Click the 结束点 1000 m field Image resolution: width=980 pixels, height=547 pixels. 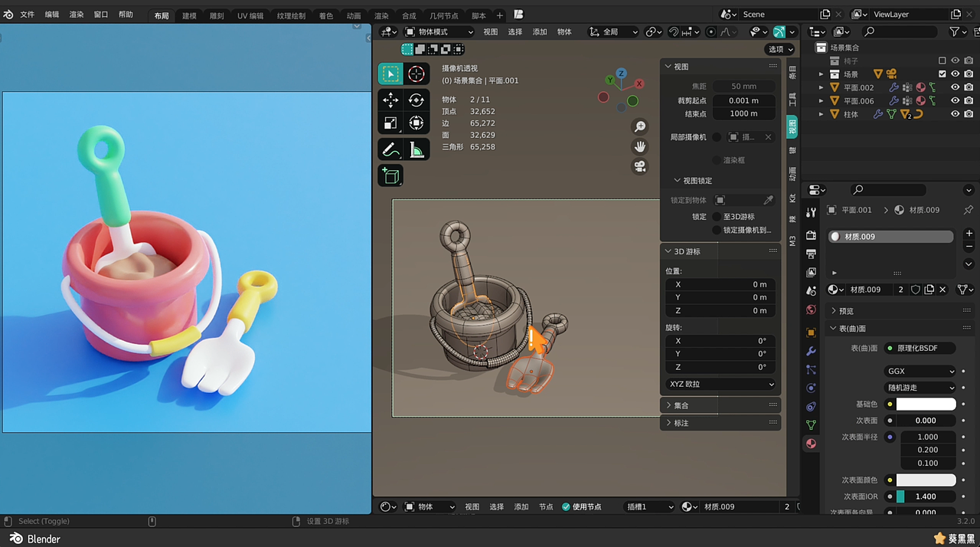[x=743, y=113]
